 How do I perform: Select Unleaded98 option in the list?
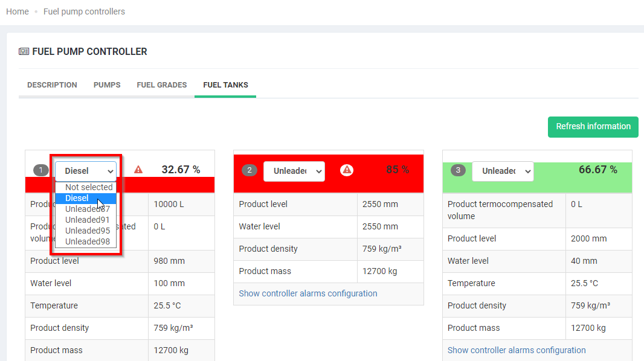click(88, 241)
